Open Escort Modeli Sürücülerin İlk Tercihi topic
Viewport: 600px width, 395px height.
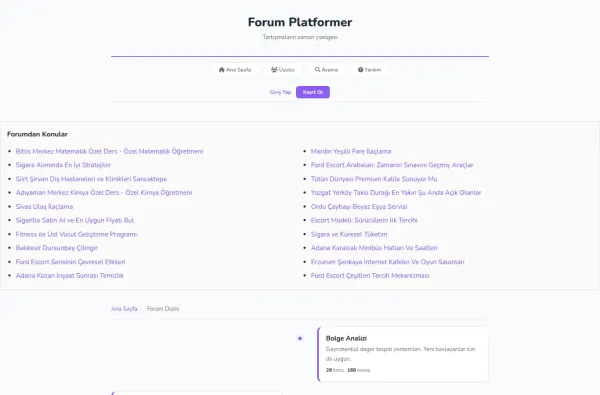[x=364, y=220]
